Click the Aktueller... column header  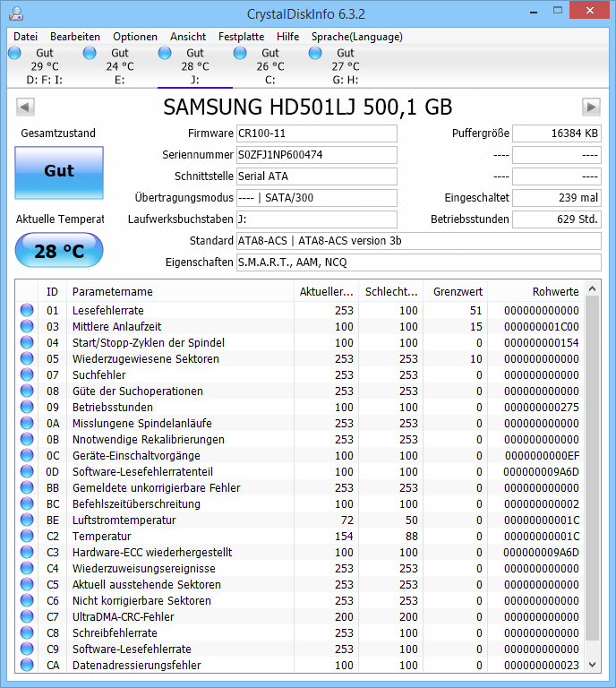point(326,291)
